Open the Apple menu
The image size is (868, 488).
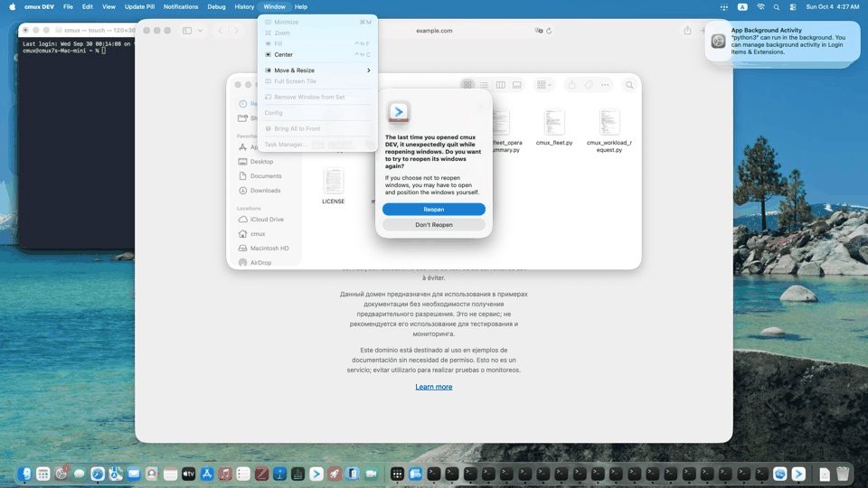point(12,6)
